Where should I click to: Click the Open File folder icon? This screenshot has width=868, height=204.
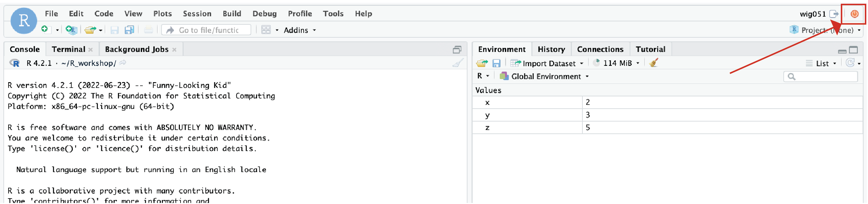(90, 30)
